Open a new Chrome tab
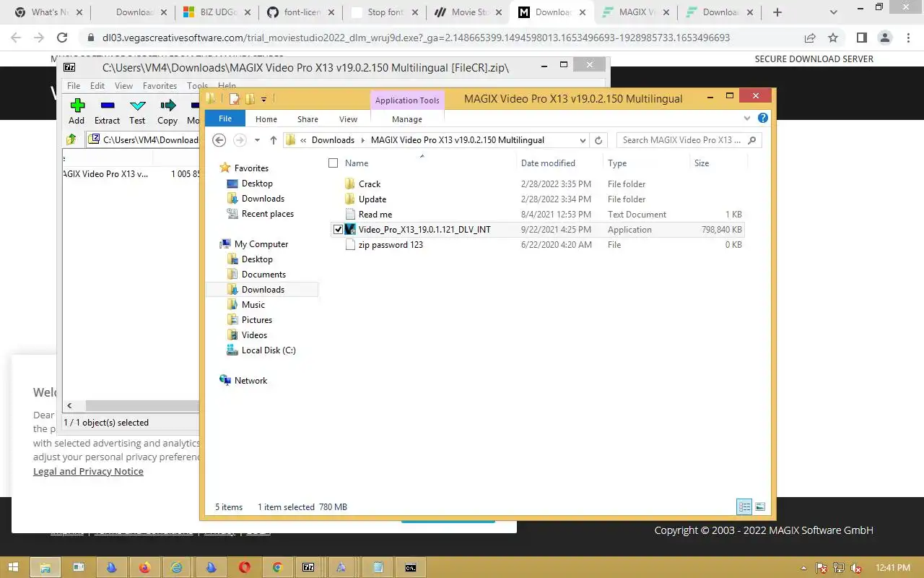 point(777,12)
